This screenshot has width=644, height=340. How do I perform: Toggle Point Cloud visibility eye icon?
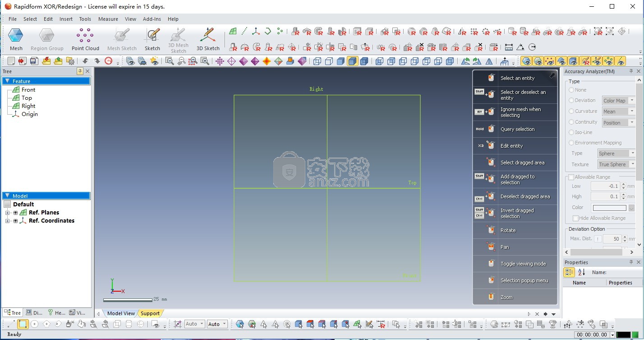(x=549, y=61)
